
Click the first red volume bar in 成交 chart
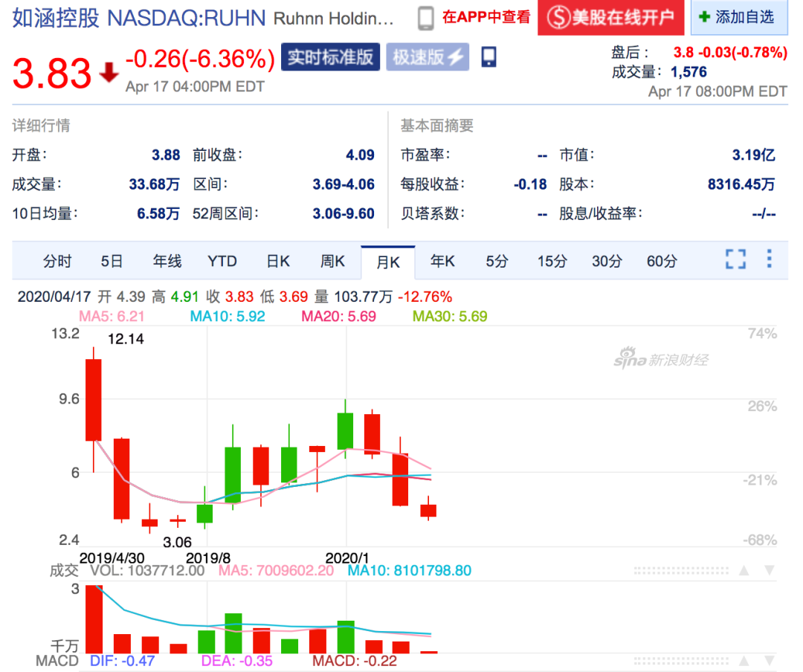(94, 619)
